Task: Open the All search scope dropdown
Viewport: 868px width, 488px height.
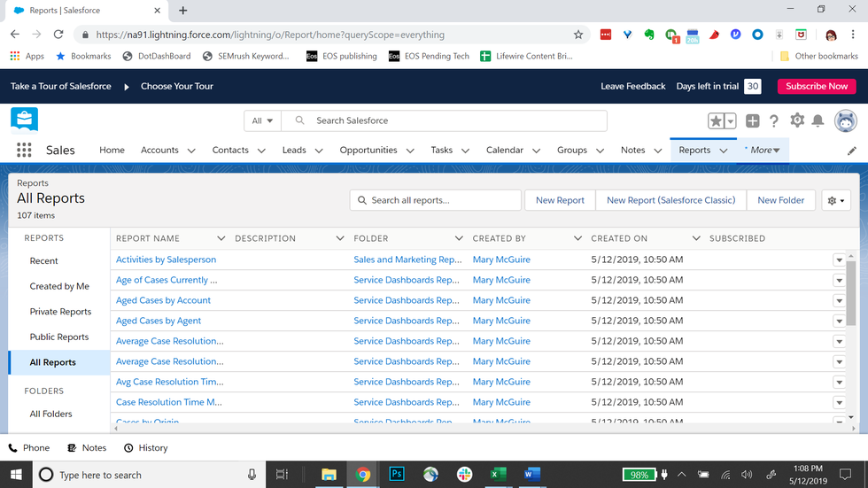Action: (262, 120)
